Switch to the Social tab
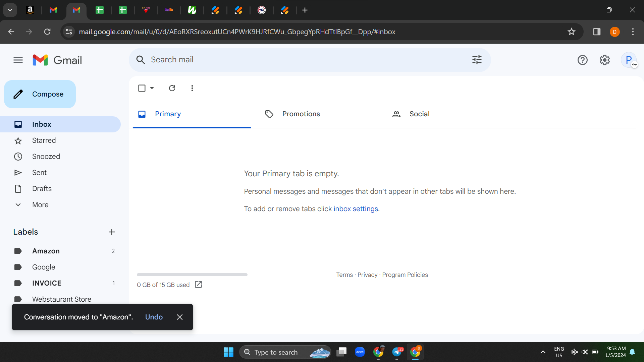 446,114
